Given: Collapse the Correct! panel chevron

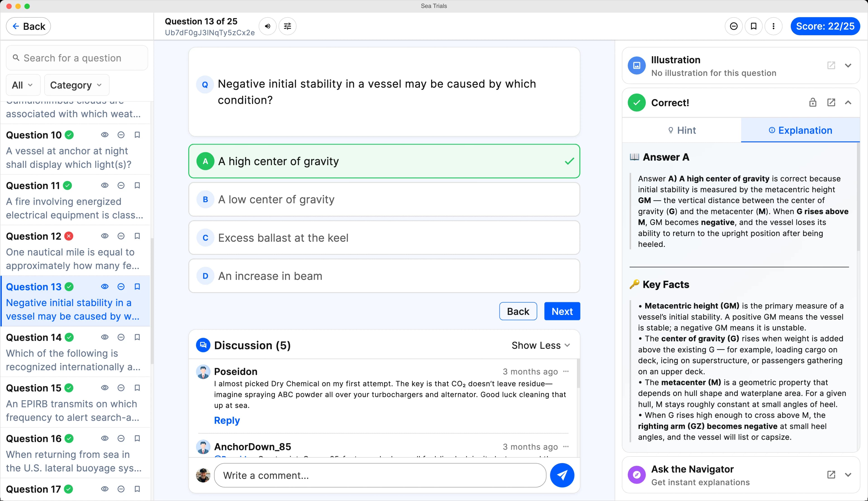Looking at the screenshot, I should 848,102.
